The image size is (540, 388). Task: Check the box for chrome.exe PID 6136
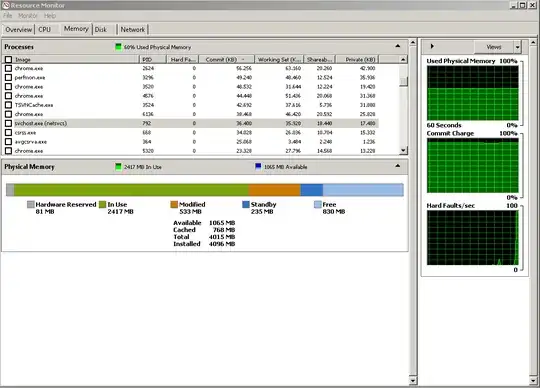[9, 114]
